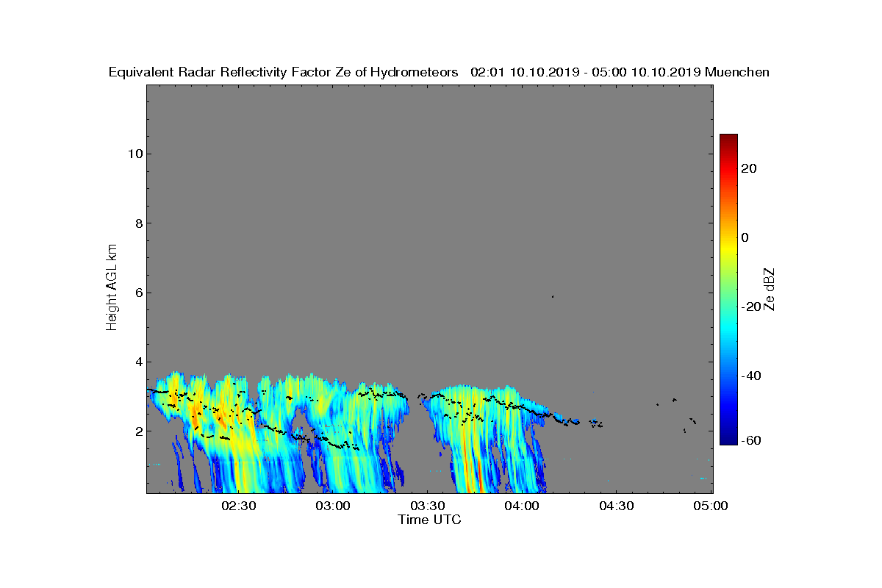This screenshot has height=588, width=882.
Task: Click the 03:30 time tick label
Action: pos(428,506)
